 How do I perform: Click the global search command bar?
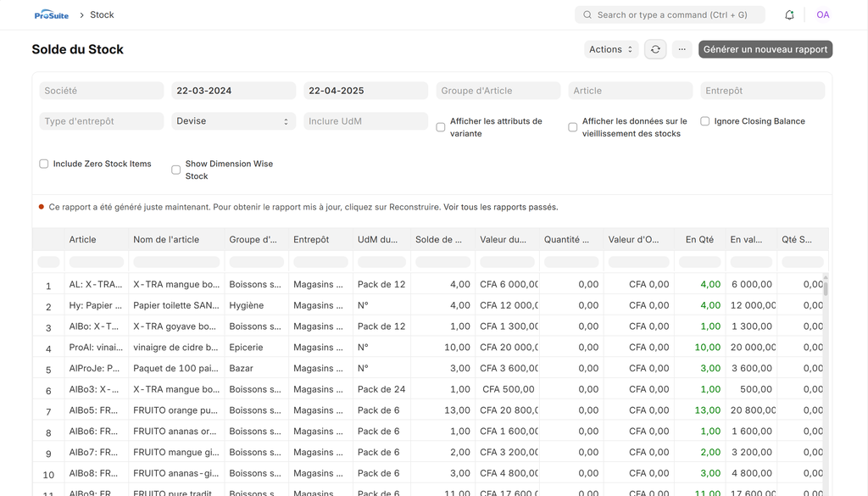(x=670, y=15)
